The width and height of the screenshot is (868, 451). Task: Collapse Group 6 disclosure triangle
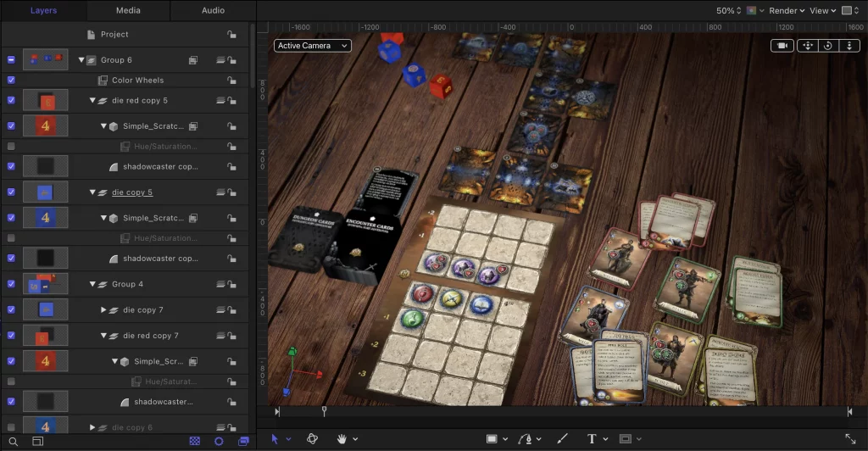[81, 59]
